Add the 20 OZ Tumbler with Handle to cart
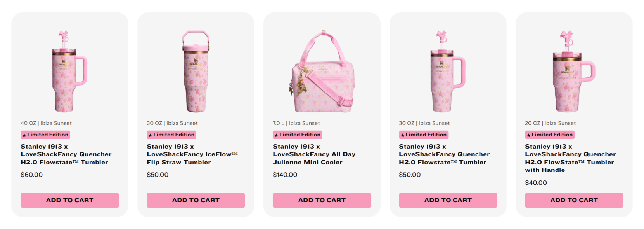This screenshot has height=229, width=644. coord(574,200)
